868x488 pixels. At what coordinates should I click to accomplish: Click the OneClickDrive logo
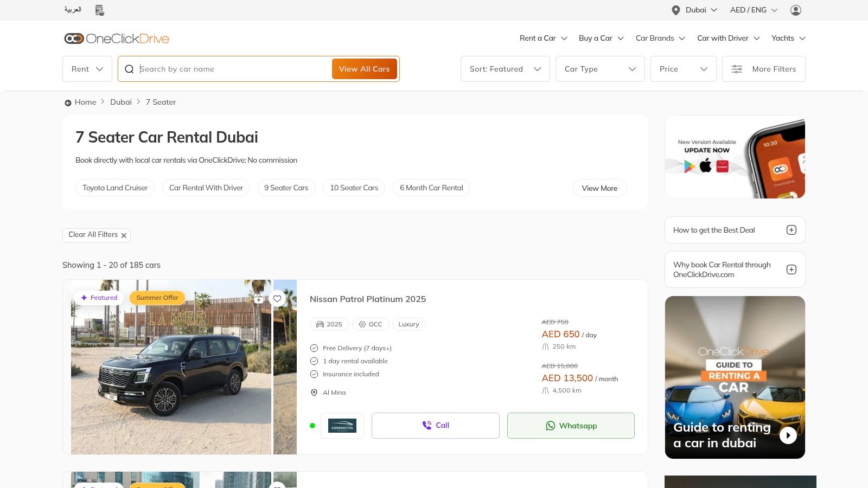pos(117,38)
